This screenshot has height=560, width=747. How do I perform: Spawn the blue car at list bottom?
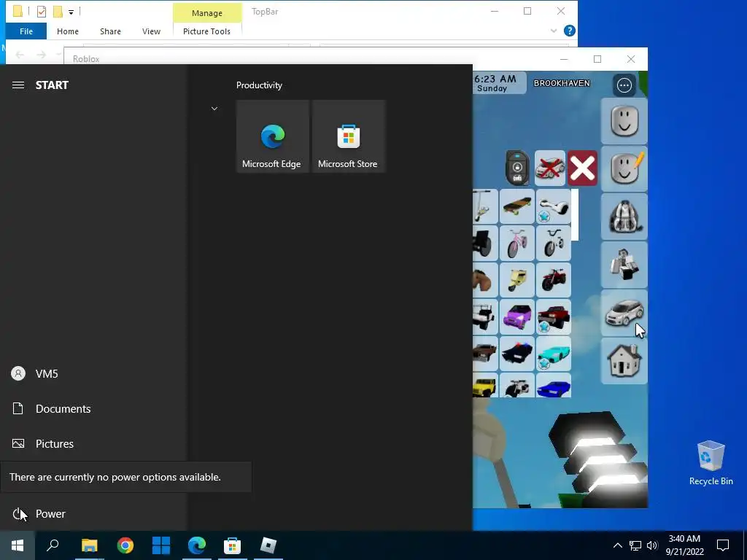coord(553,385)
